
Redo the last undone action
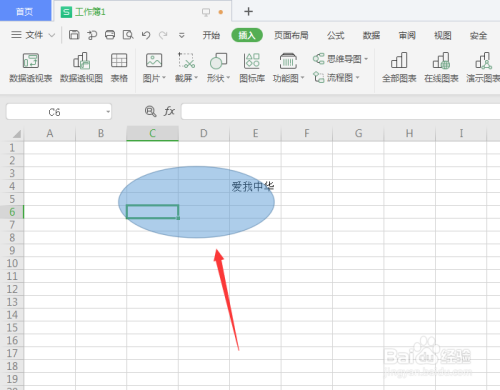tap(163, 35)
